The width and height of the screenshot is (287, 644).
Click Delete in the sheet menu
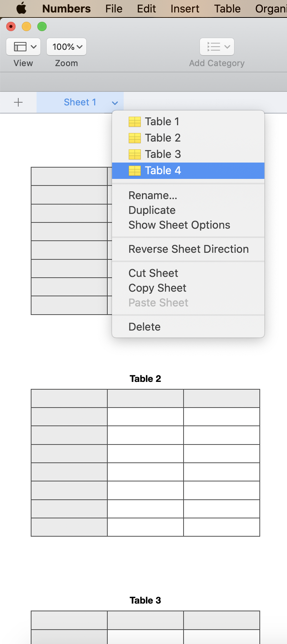[x=145, y=327]
